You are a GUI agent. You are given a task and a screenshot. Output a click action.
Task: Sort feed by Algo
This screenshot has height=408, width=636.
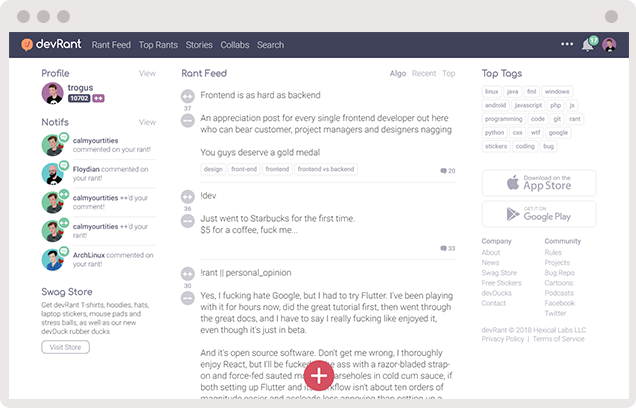point(398,73)
